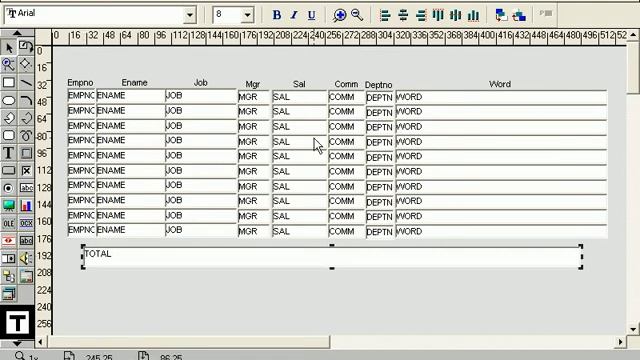Send selected object to back

pyautogui.click(x=519, y=15)
